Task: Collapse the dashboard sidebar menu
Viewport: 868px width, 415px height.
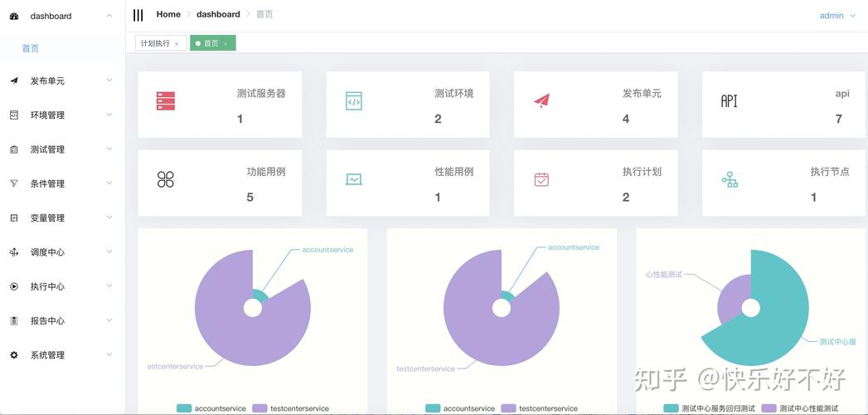Action: [109, 16]
